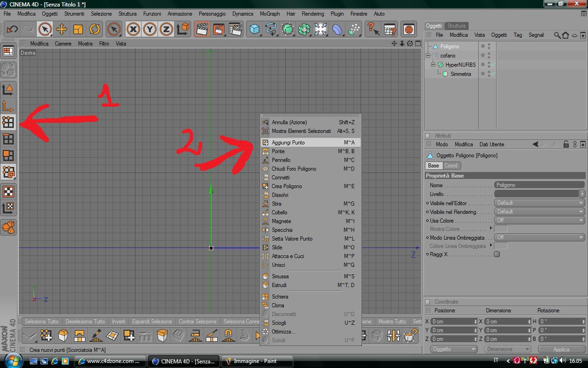588x368 pixels.
Task: Select the Move tool in top toolbar
Action: pyautogui.click(x=61, y=29)
